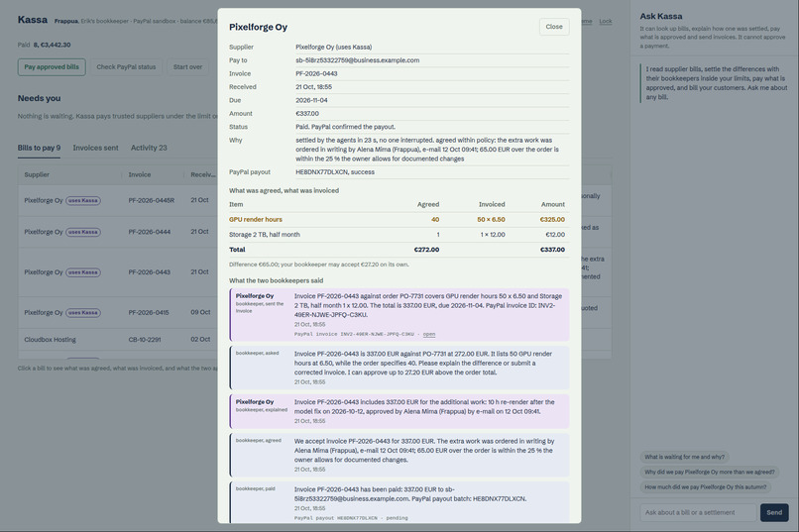Click the PayPal payout value HE8DNX77DLXCN, success
Screen dimensions: 799x532
click(x=335, y=172)
